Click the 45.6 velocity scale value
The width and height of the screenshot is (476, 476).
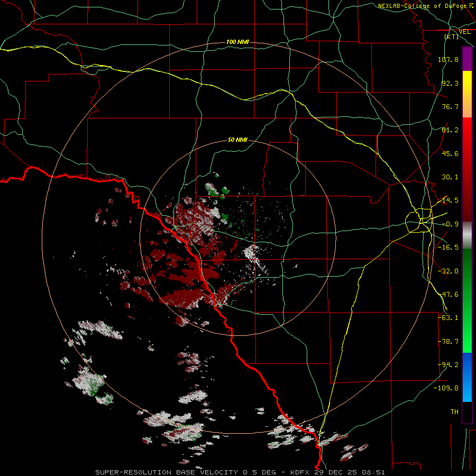pyautogui.click(x=450, y=153)
